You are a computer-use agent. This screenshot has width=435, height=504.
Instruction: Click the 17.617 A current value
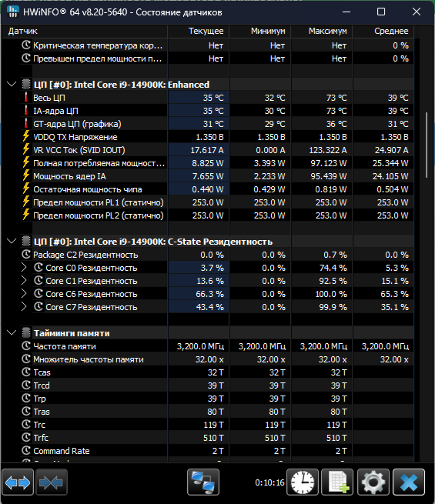207,150
